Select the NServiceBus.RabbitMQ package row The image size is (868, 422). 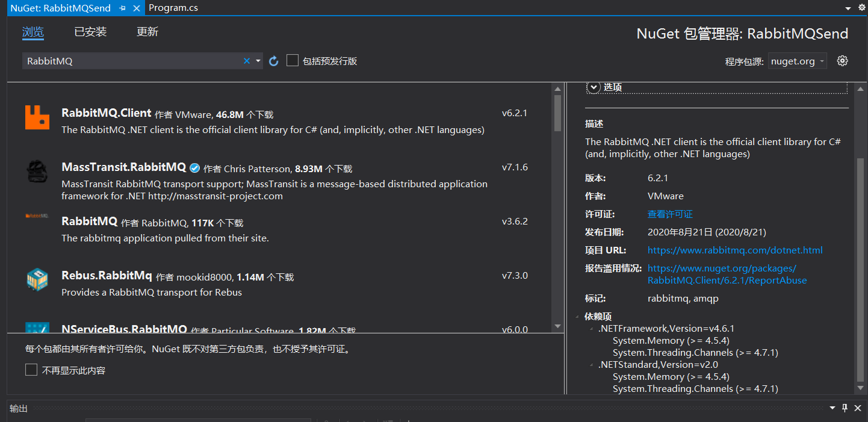(279, 327)
